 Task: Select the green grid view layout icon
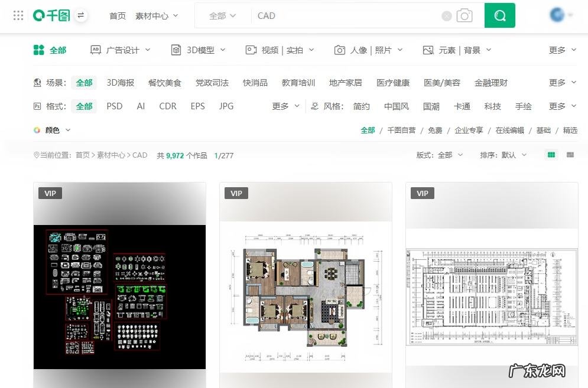[551, 155]
